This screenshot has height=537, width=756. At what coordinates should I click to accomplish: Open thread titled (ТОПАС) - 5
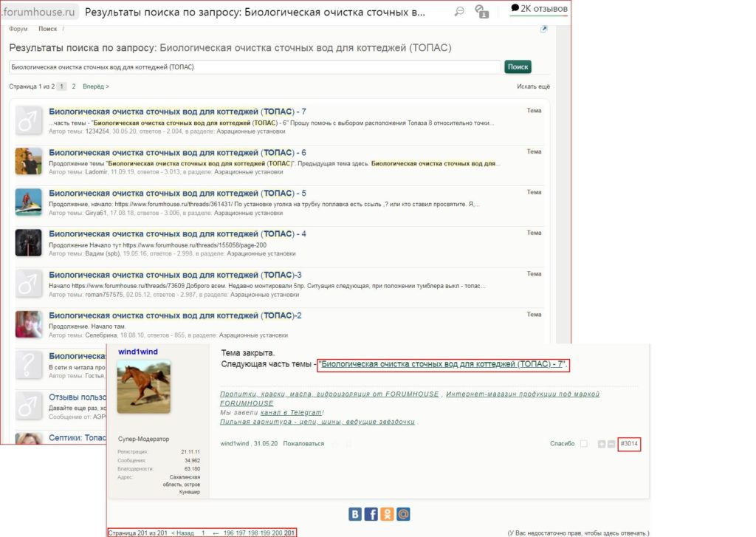coord(177,193)
